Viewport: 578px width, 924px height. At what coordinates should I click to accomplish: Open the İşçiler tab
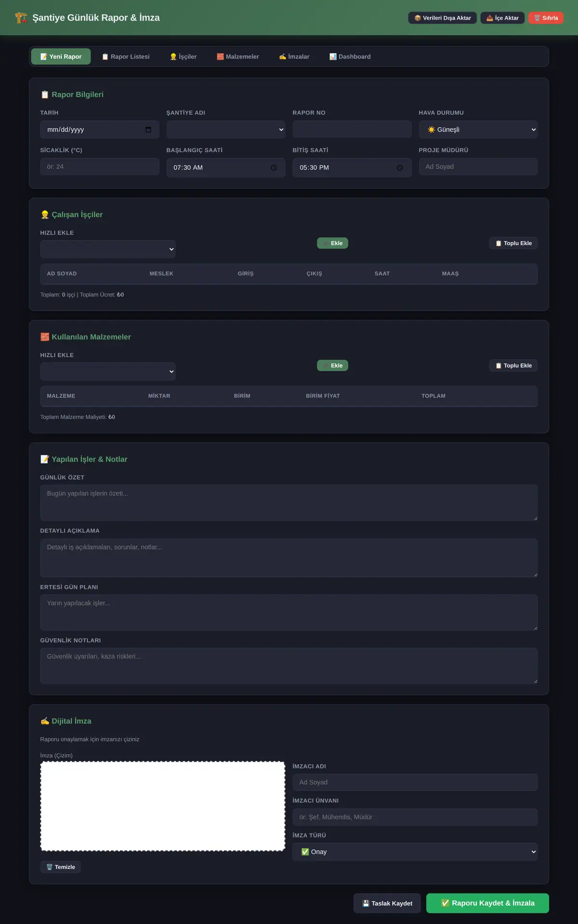pyautogui.click(x=184, y=57)
